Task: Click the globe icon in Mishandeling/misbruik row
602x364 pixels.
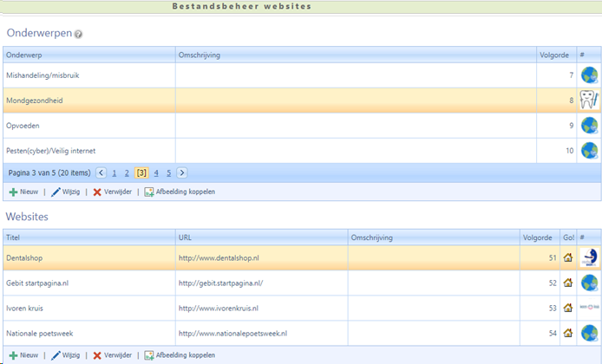Action: coord(589,75)
